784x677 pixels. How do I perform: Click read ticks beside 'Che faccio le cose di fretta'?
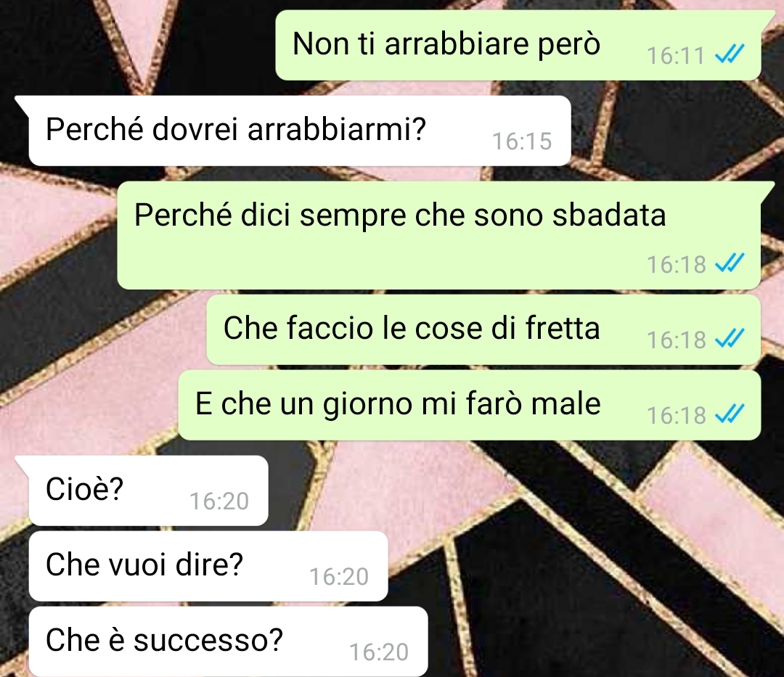coord(730,338)
